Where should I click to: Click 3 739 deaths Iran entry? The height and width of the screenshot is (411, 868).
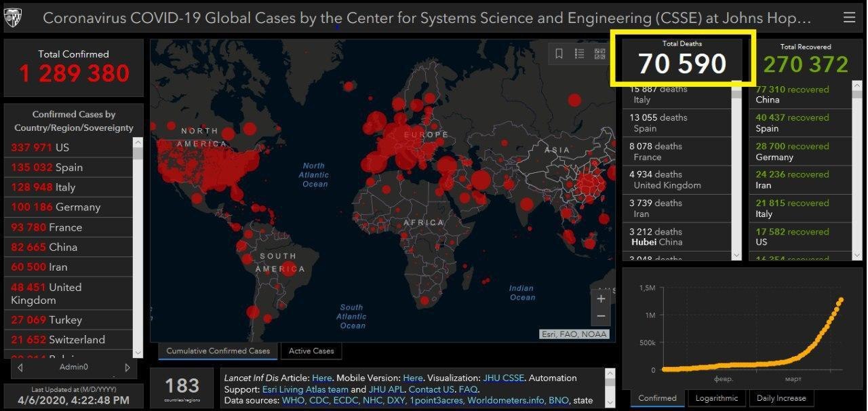[677, 208]
